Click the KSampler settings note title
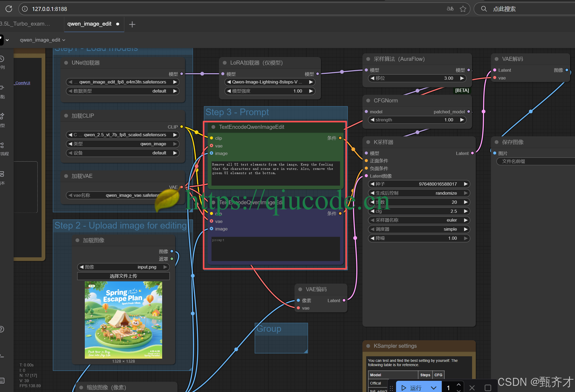This screenshot has width=575, height=392. tap(395, 346)
